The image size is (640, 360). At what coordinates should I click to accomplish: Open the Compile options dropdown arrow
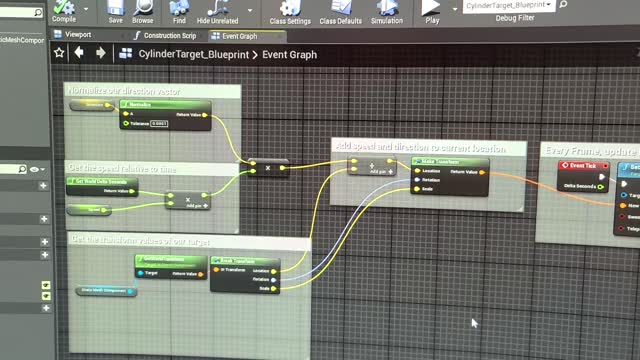click(86, 9)
